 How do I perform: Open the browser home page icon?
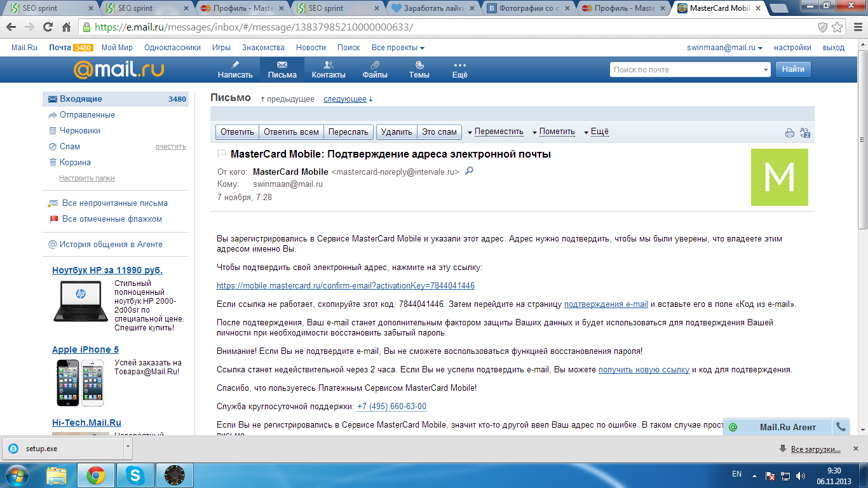67,27
